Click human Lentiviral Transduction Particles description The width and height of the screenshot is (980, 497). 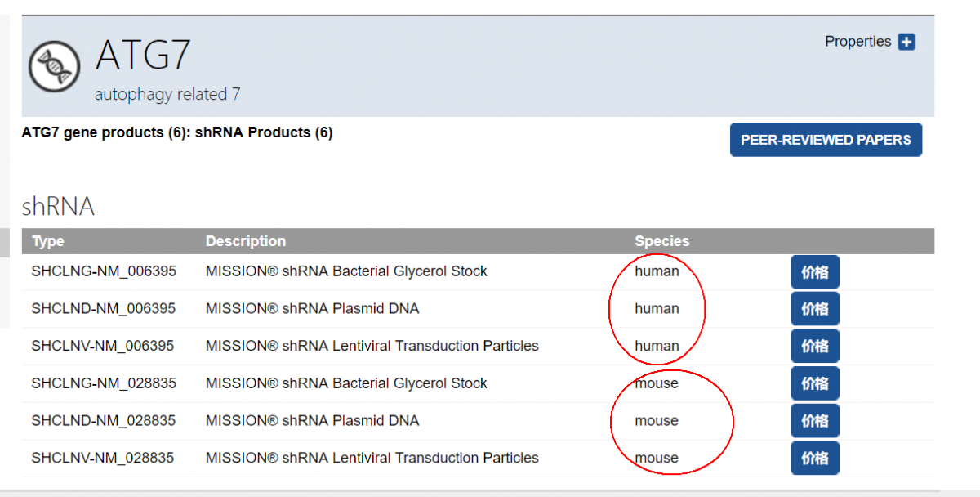click(372, 346)
